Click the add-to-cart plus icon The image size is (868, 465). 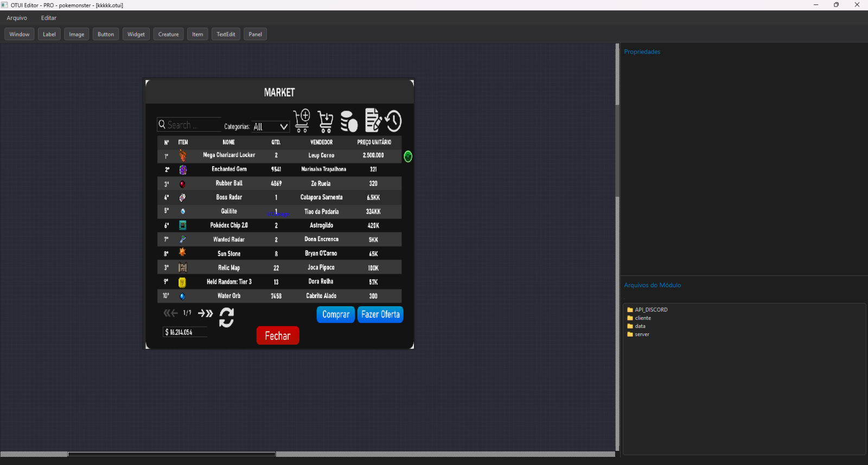tap(302, 120)
